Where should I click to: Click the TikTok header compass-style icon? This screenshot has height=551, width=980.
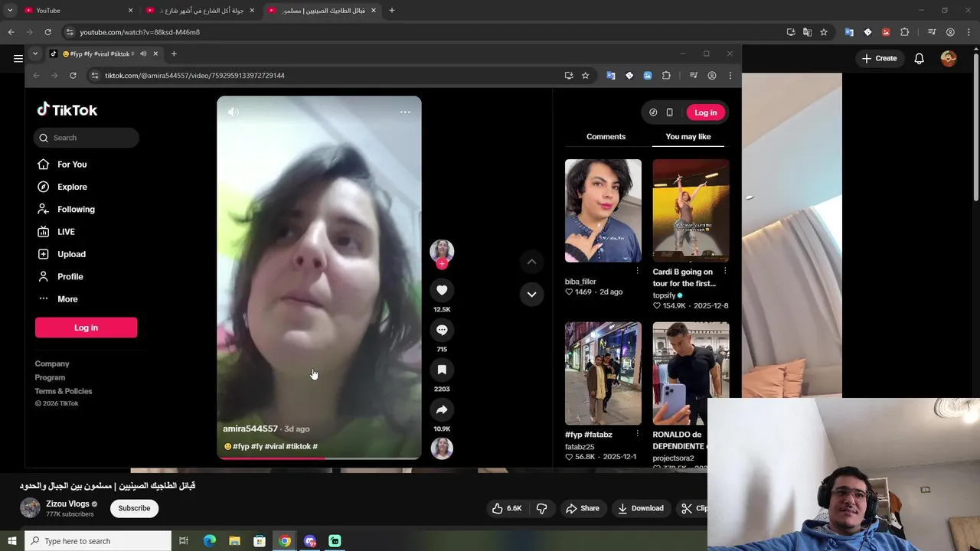pos(653,112)
